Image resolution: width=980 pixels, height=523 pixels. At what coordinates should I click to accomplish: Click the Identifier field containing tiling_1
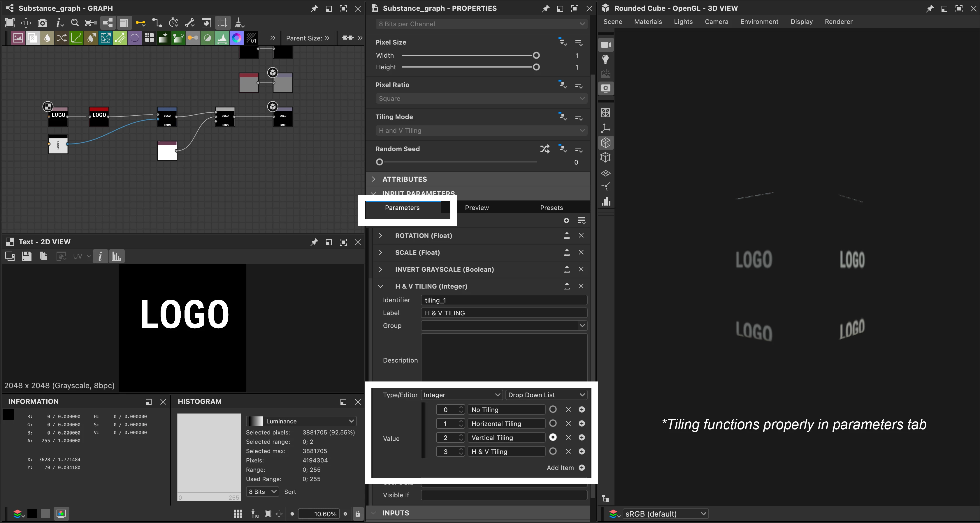[x=503, y=300]
